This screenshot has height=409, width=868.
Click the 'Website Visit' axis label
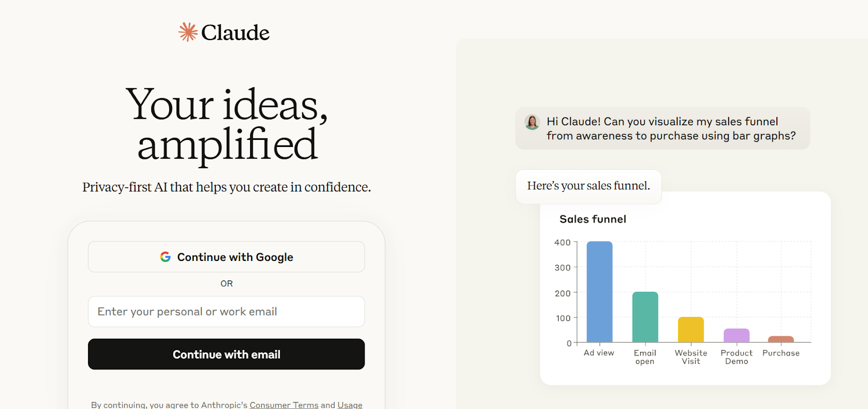[x=691, y=357]
